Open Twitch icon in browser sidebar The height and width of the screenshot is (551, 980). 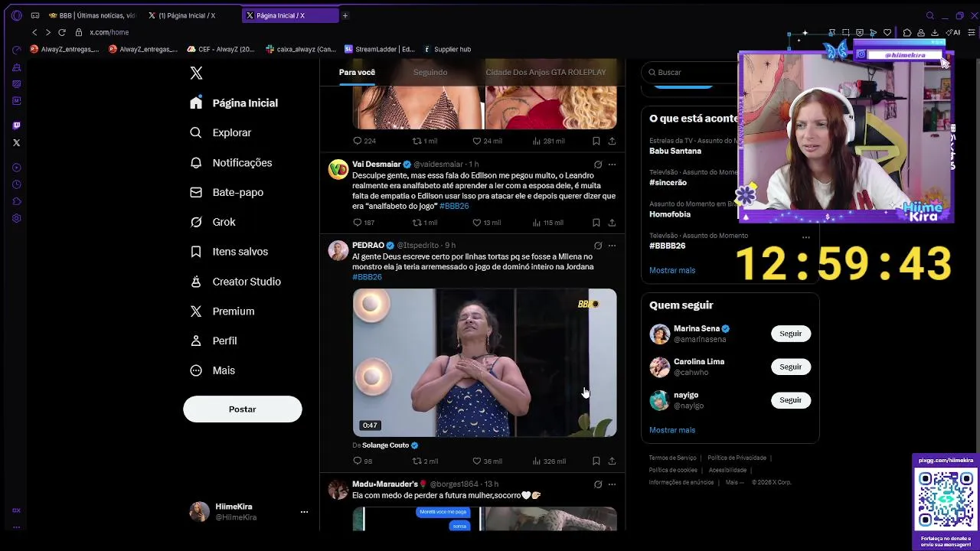pos(16,126)
